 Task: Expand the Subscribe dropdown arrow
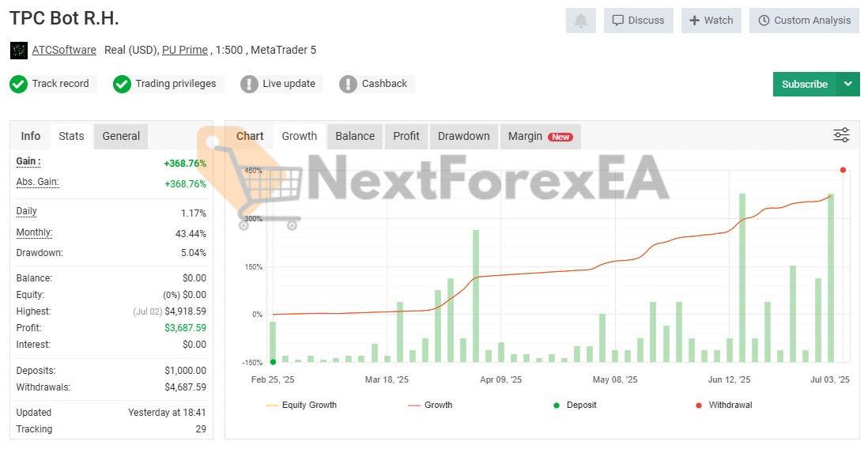pos(848,84)
